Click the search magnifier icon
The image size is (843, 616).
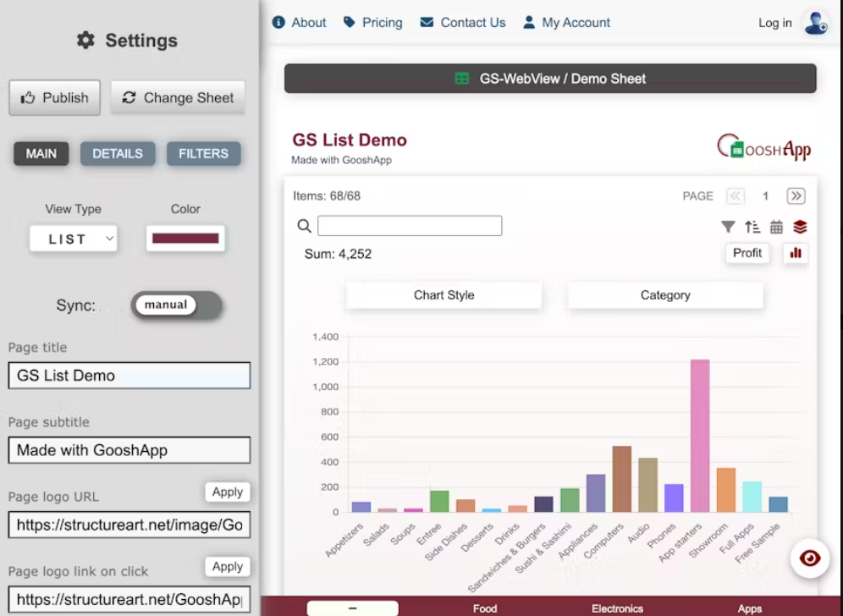pyautogui.click(x=305, y=226)
